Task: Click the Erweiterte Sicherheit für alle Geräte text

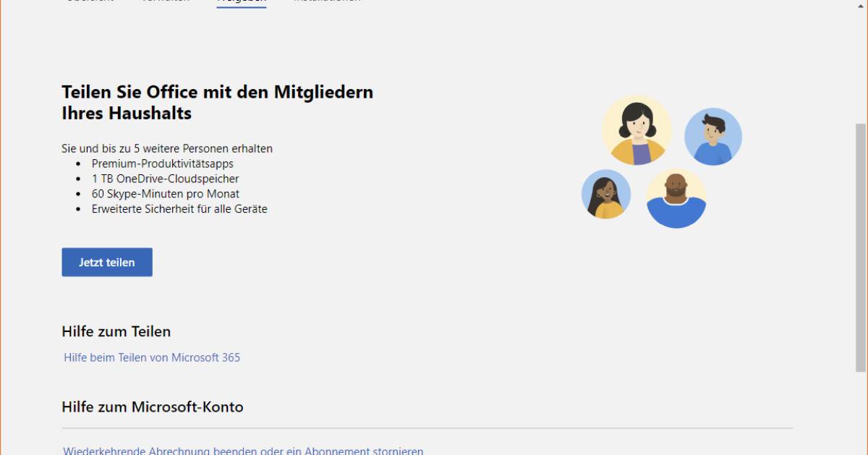Action: (179, 209)
